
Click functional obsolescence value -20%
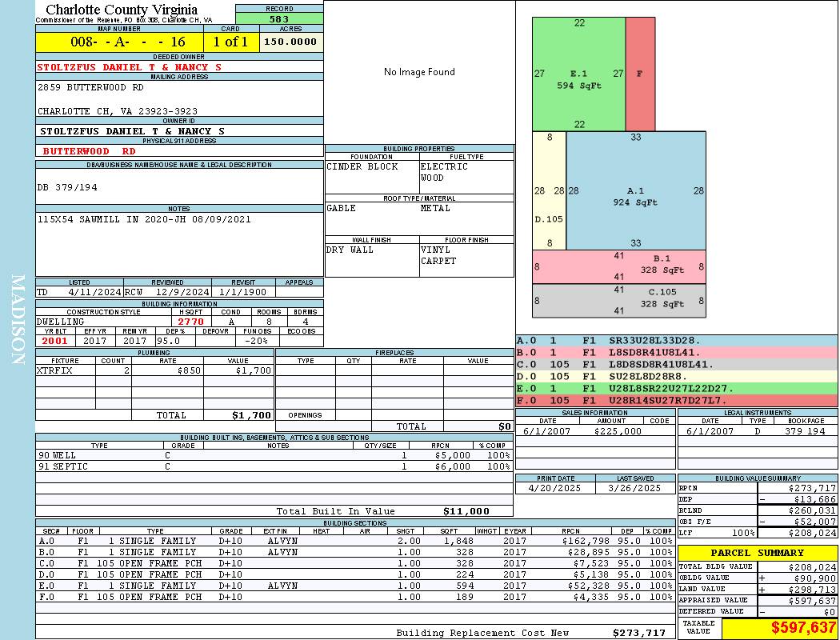tap(256, 341)
